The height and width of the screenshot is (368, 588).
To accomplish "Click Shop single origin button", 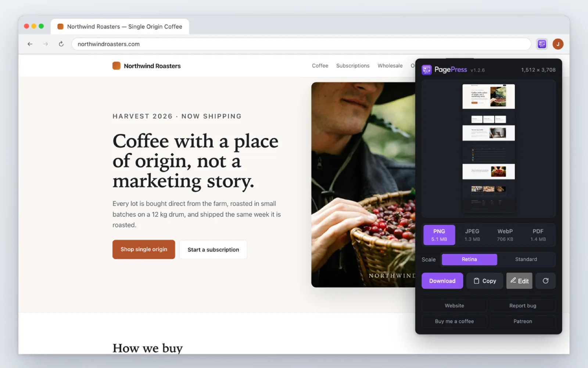I will pos(144,250).
